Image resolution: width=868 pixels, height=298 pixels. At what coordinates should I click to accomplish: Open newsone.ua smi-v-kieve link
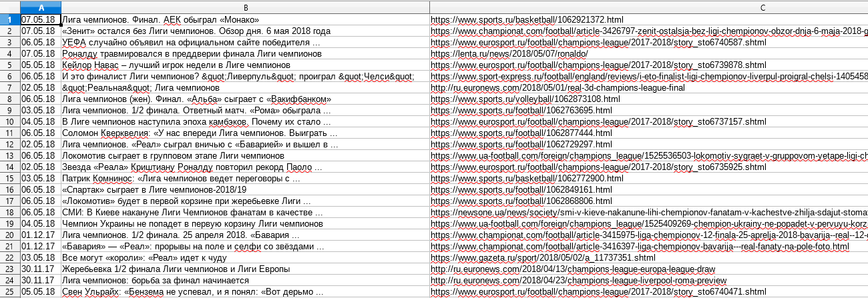(649, 213)
